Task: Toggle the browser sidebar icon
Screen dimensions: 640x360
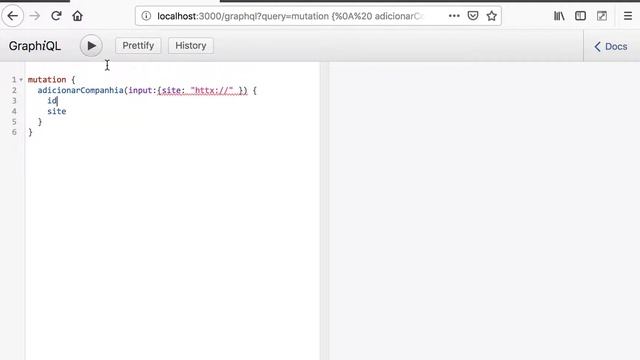Action: (580, 16)
